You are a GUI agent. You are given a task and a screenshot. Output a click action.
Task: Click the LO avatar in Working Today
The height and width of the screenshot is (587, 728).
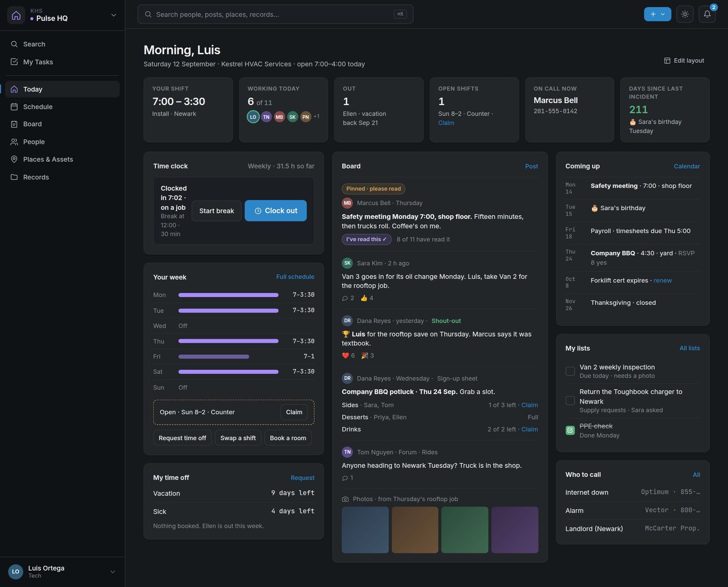pos(253,117)
